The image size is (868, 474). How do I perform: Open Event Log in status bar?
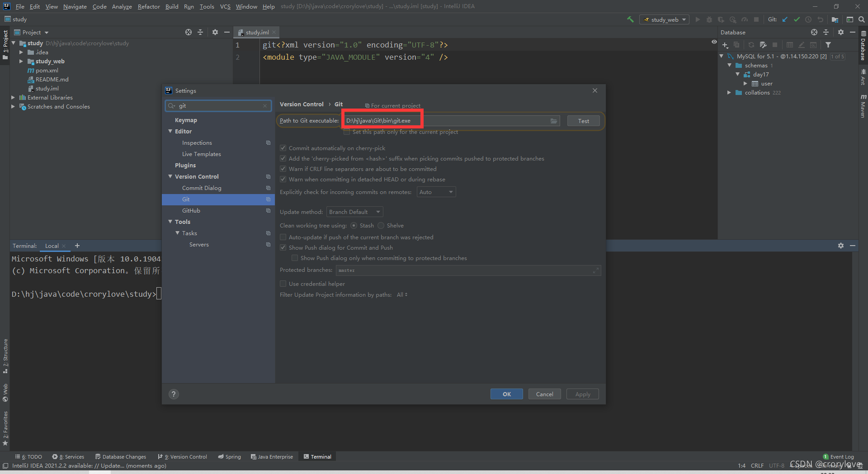[x=838, y=457]
